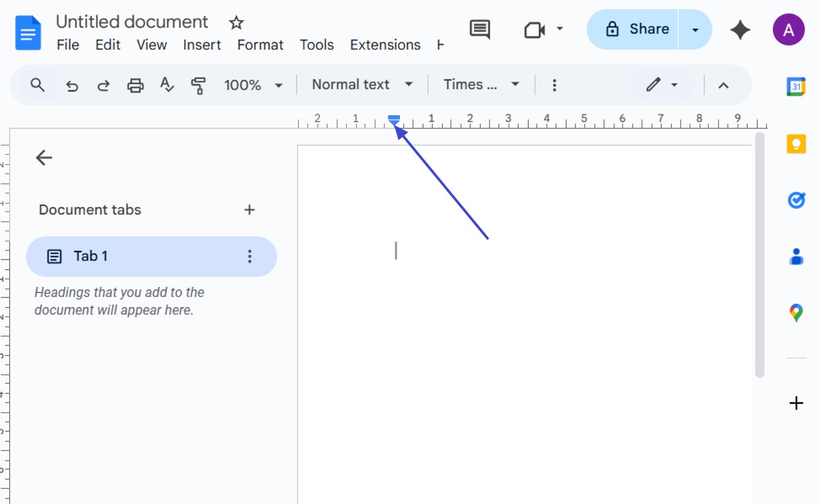Activate the paint format tool
820x504 pixels.
pos(198,85)
